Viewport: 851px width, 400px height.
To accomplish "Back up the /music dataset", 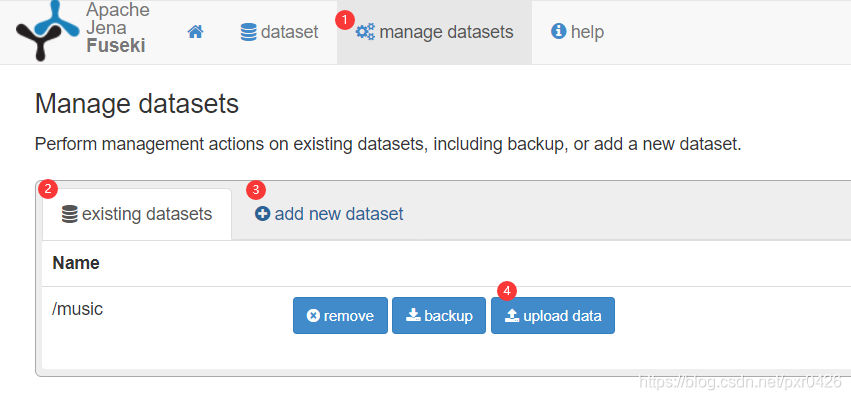I will coord(439,316).
